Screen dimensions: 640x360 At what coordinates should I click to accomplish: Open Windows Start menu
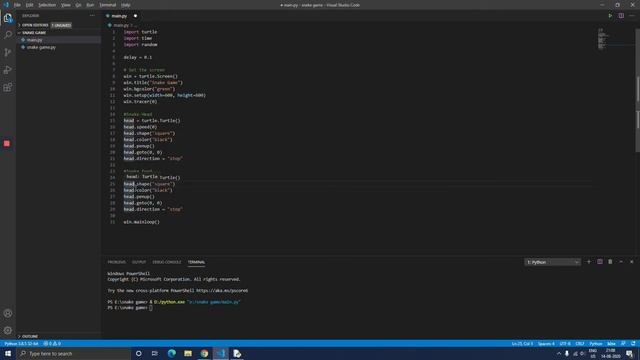coord(8,353)
